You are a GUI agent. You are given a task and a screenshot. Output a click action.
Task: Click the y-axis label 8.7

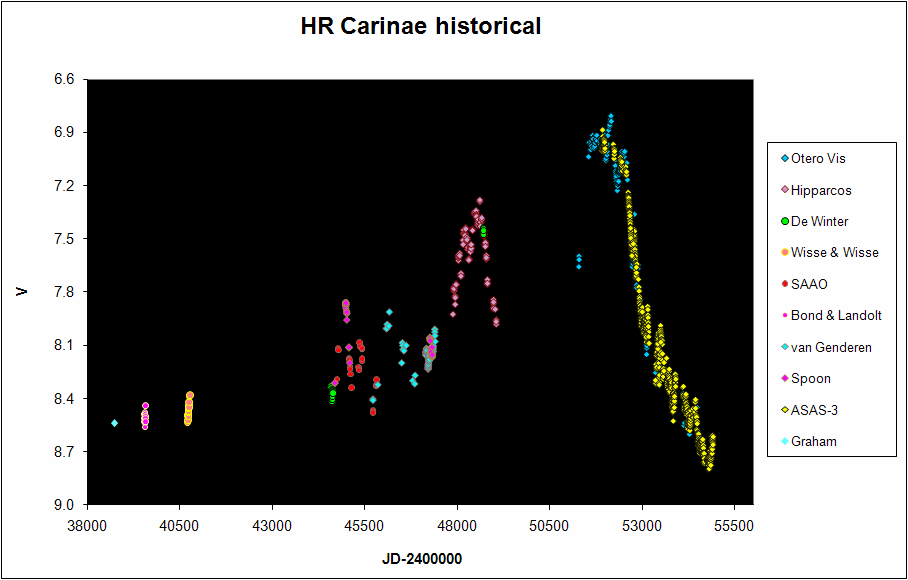tap(64, 451)
